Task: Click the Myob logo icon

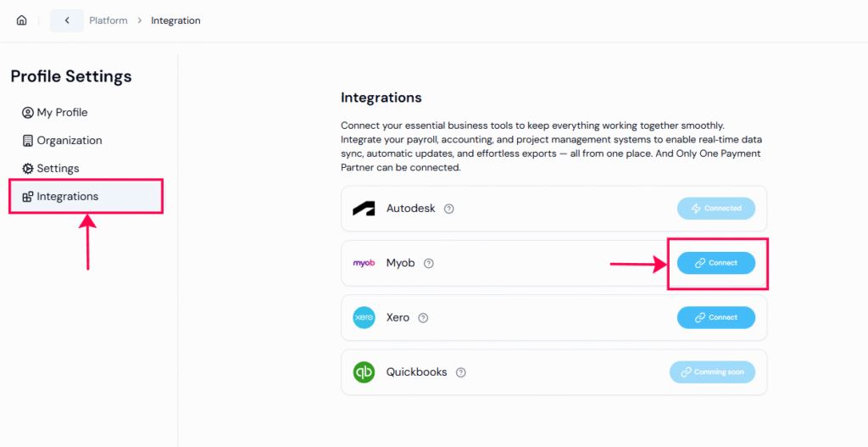Action: (364, 263)
